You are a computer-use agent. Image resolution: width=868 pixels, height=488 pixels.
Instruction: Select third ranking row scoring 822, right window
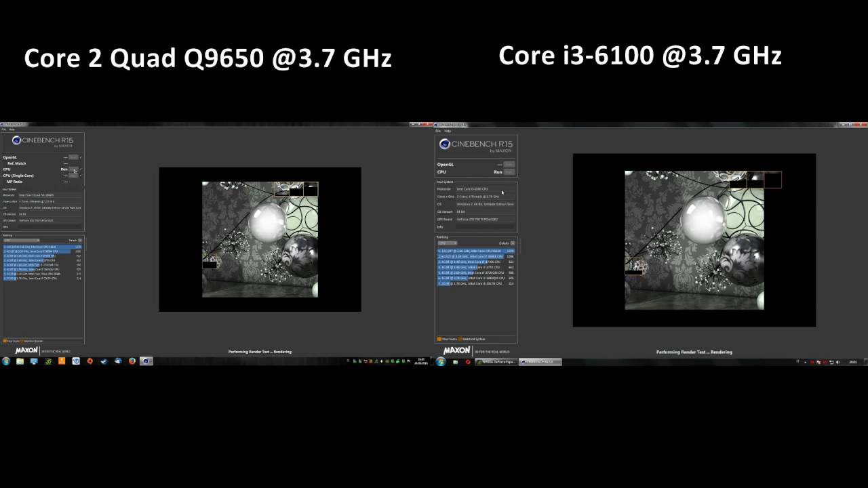pyautogui.click(x=476, y=262)
